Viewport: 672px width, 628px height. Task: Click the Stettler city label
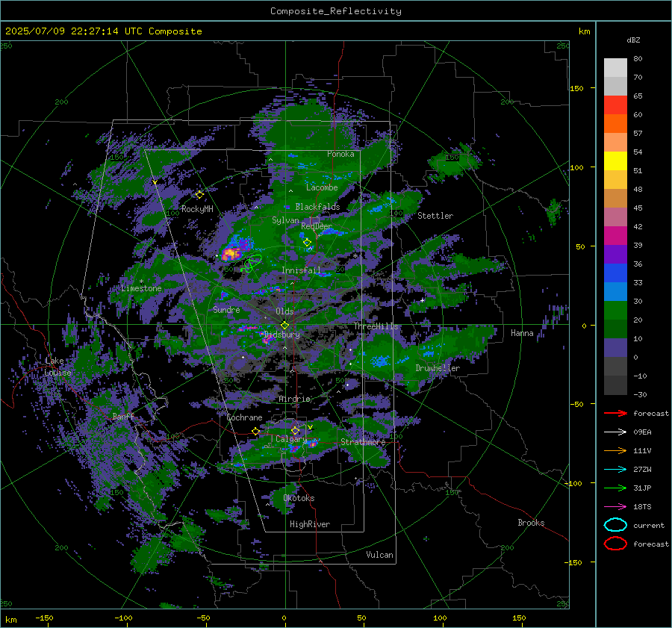tap(435, 216)
